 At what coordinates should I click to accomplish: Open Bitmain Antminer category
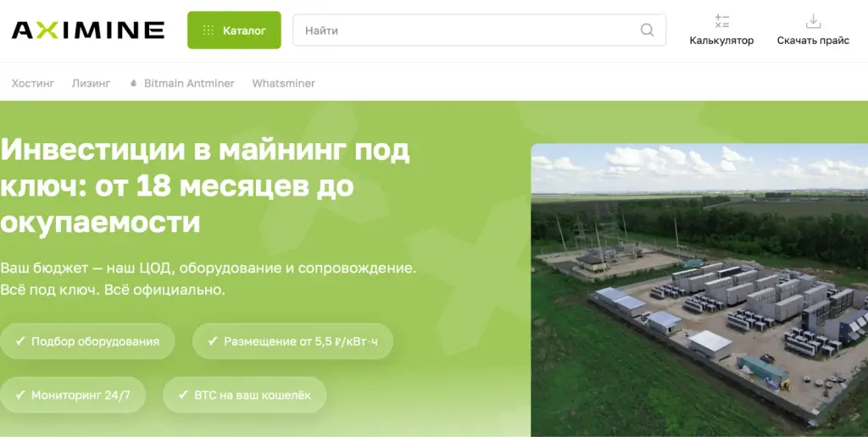point(189,84)
